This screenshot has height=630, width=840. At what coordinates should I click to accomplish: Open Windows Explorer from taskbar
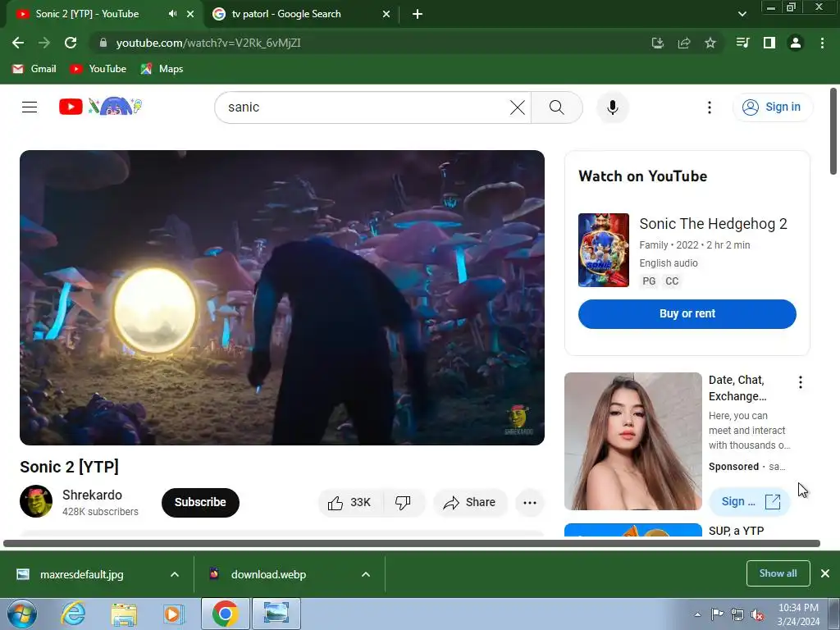click(x=124, y=614)
